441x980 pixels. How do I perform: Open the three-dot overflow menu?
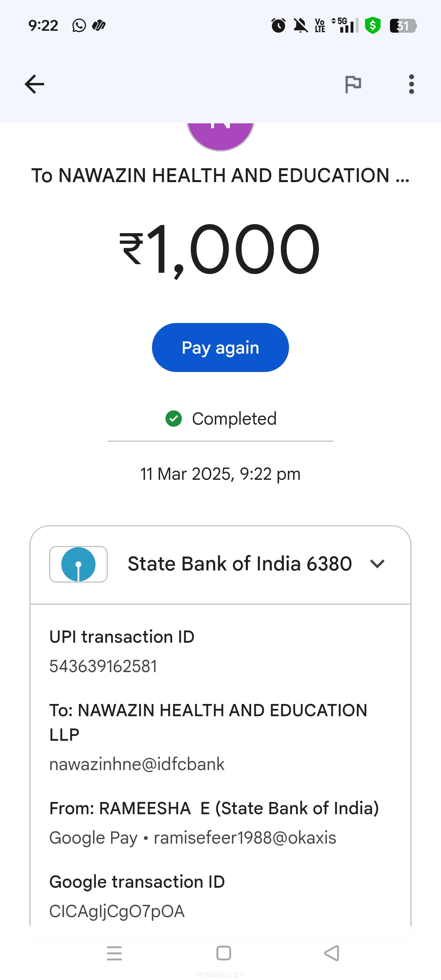pos(411,84)
